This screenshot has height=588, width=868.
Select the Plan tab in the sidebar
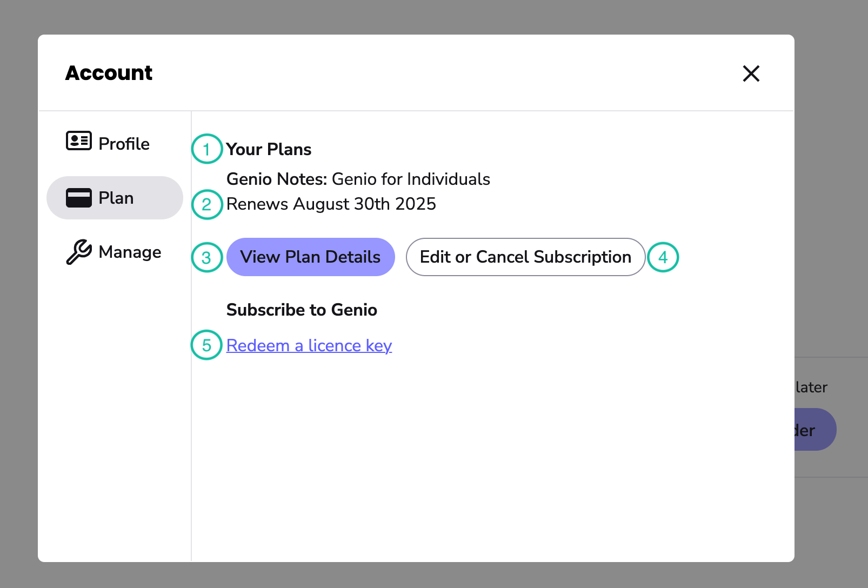115,198
